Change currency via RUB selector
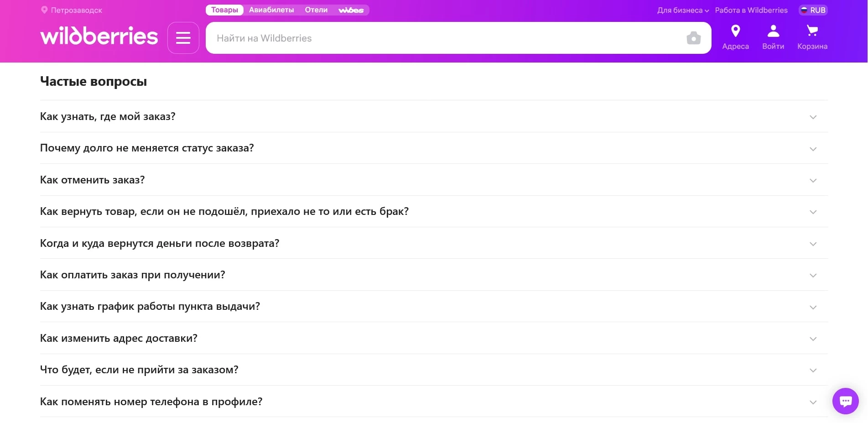This screenshot has width=868, height=423. [813, 10]
